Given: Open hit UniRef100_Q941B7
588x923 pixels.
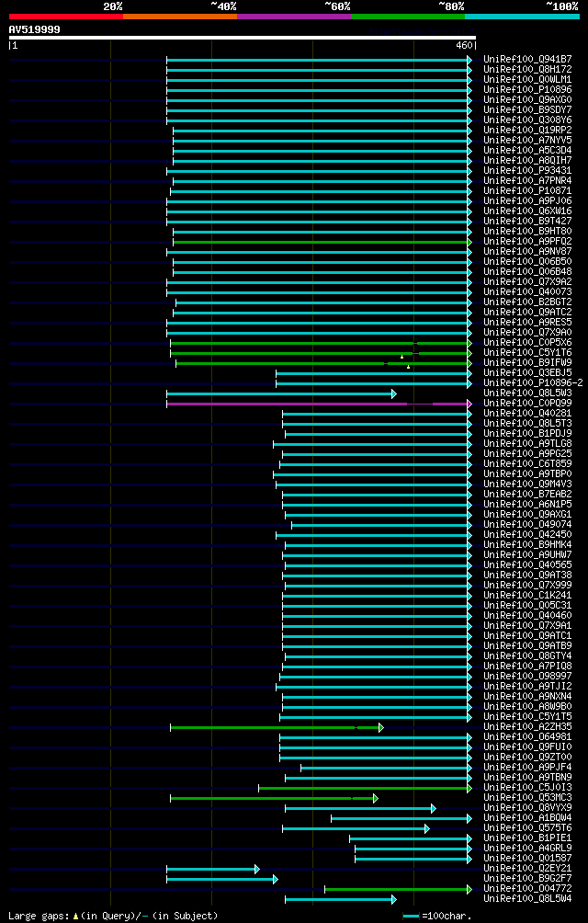Looking at the screenshot, I should tap(527, 60).
